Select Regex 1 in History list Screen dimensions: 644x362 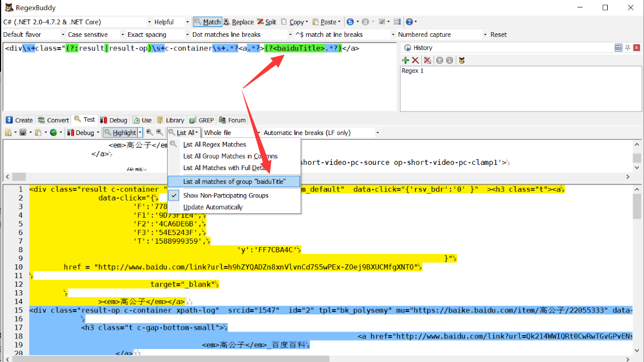tap(412, 71)
